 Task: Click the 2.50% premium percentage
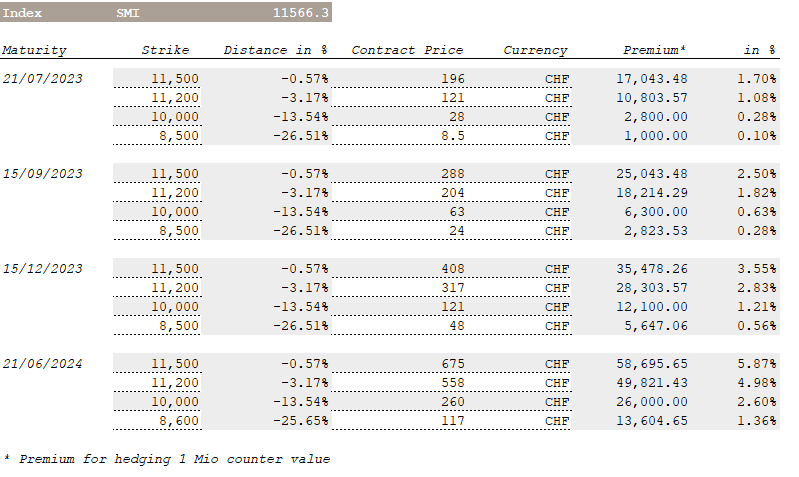pos(756,174)
